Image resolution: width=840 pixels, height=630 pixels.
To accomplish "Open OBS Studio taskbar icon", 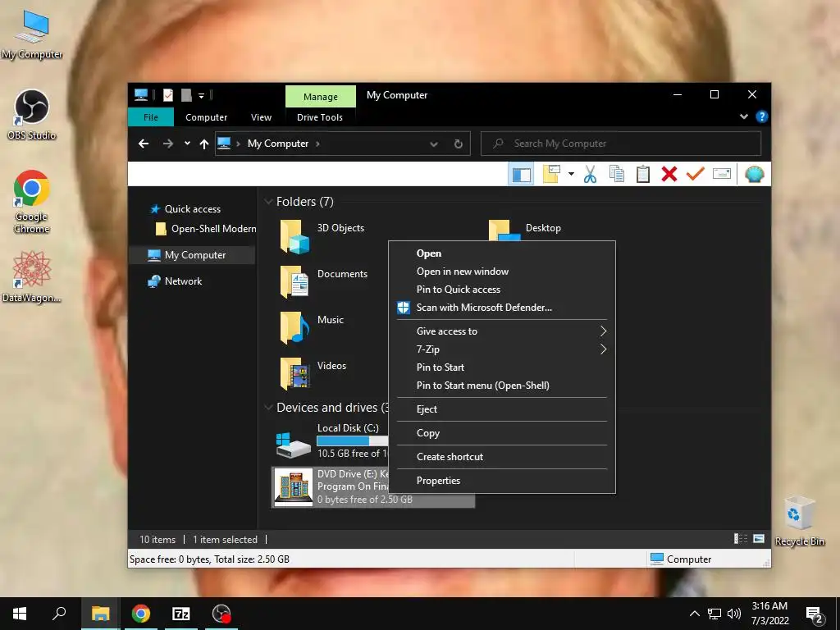I will (221, 614).
